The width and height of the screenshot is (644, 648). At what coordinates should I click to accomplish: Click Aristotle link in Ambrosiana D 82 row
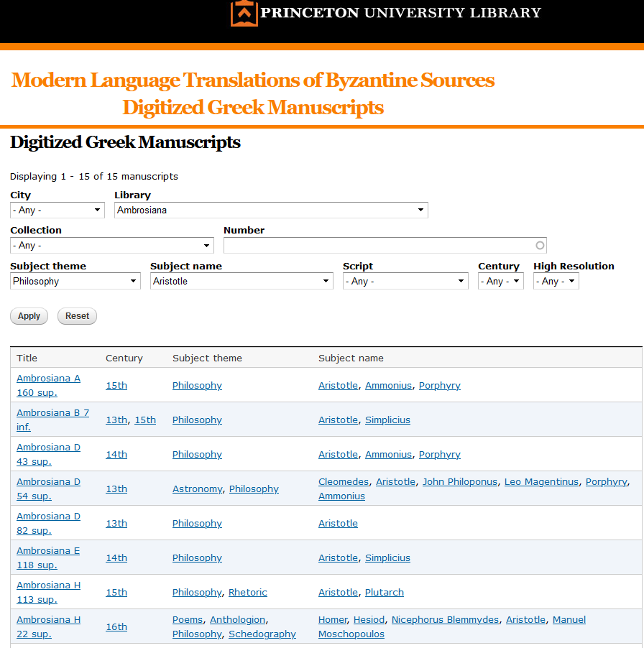coord(338,523)
